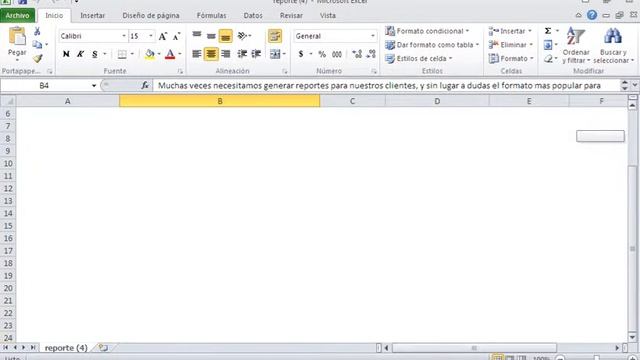Open Buscar y seleccionar binoculars
This screenshot has height=360, width=640.
[613, 46]
